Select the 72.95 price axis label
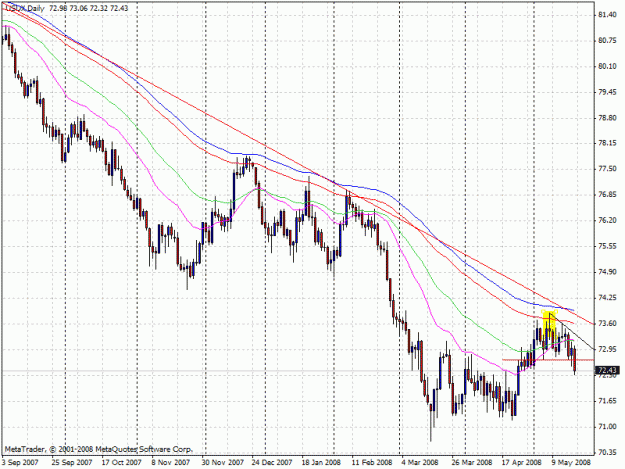This screenshot has height=469, width=625. [x=607, y=349]
